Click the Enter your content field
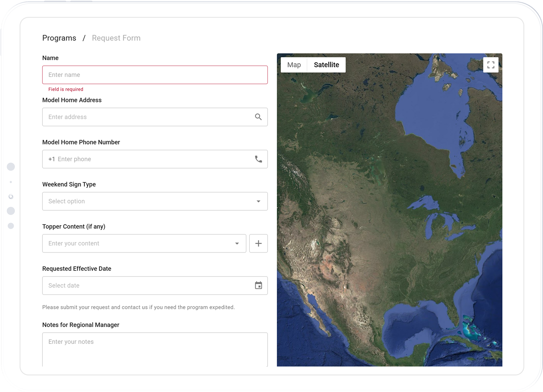The image size is (543, 392). click(x=136, y=243)
